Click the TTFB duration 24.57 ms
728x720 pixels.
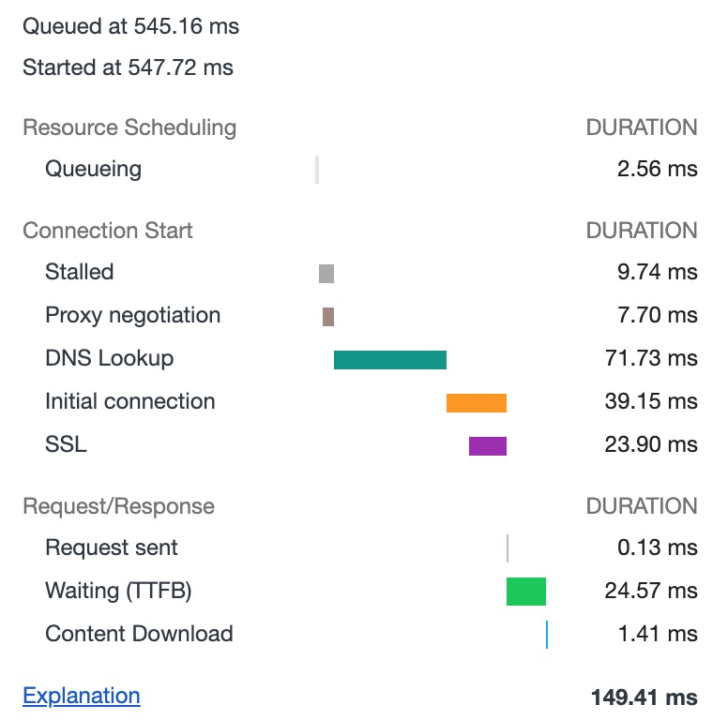[x=651, y=591]
